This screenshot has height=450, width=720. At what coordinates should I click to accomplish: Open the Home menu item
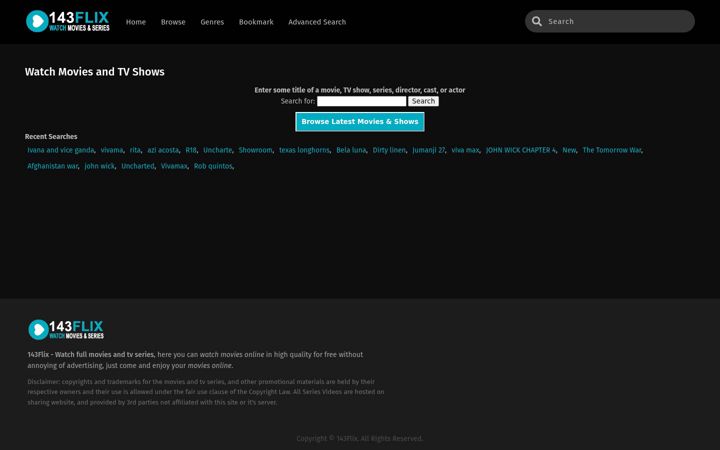coord(136,22)
